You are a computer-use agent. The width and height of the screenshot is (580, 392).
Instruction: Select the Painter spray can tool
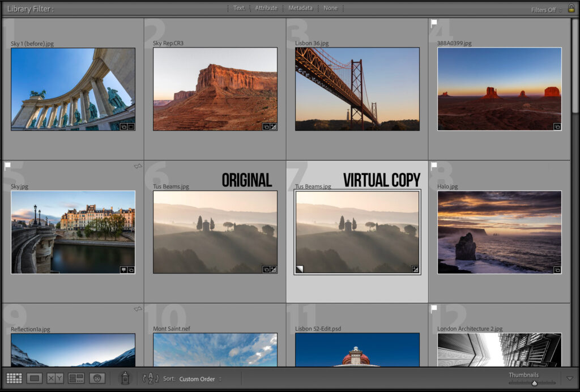(x=125, y=378)
